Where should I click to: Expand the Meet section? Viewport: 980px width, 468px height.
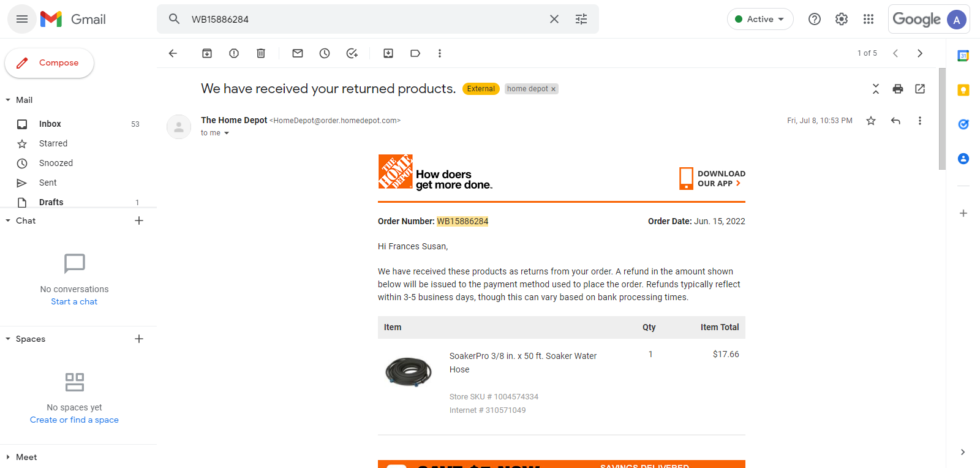[x=8, y=457]
